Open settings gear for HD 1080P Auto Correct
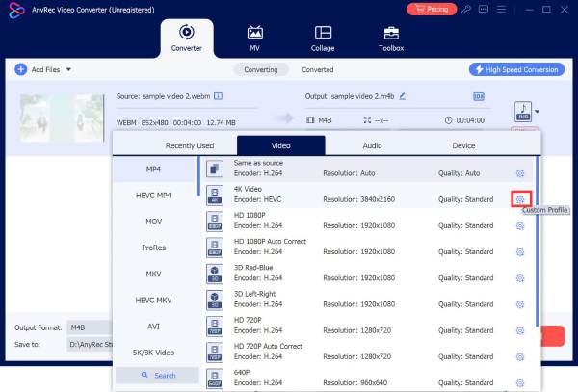Viewport: 578px width, 392px height. (x=520, y=252)
